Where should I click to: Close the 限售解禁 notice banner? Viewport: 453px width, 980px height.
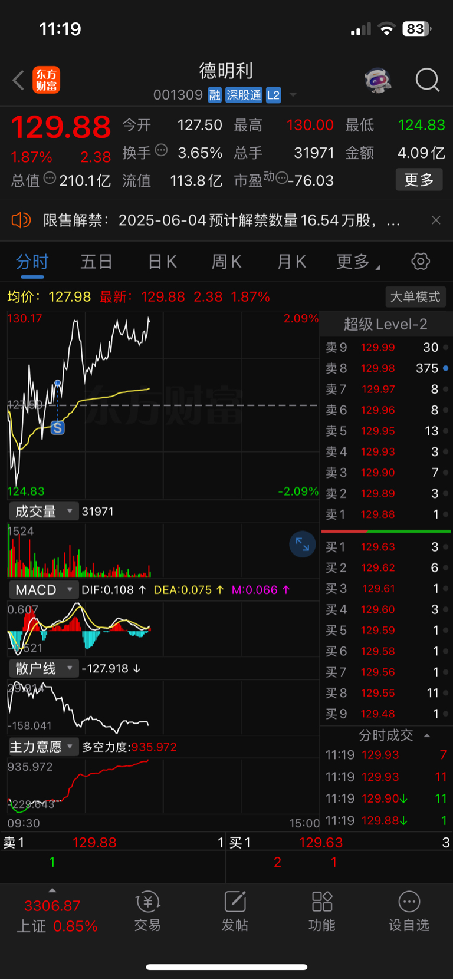[436, 220]
